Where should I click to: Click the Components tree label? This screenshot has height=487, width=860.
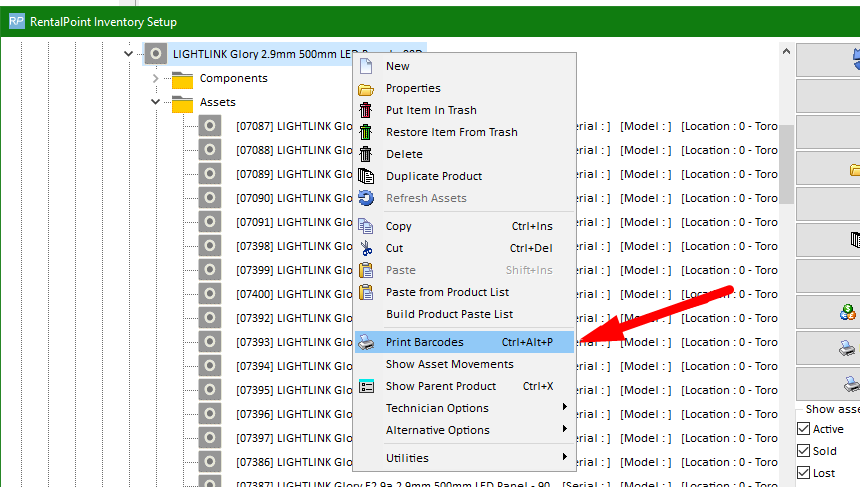pyautogui.click(x=234, y=78)
